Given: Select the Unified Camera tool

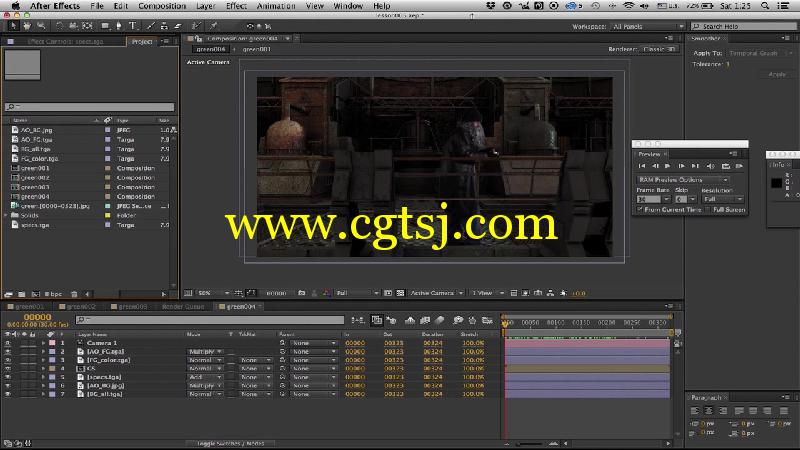Looking at the screenshot, I should pos(73,26).
